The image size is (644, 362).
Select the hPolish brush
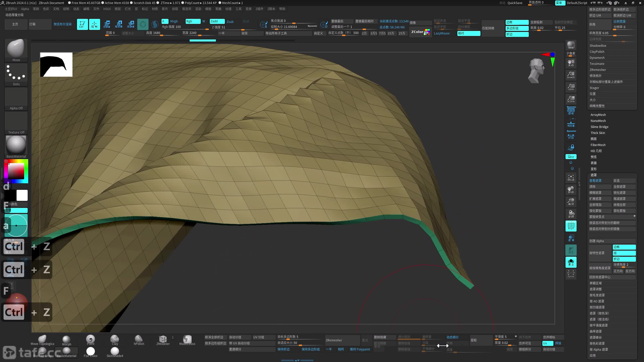(139, 340)
